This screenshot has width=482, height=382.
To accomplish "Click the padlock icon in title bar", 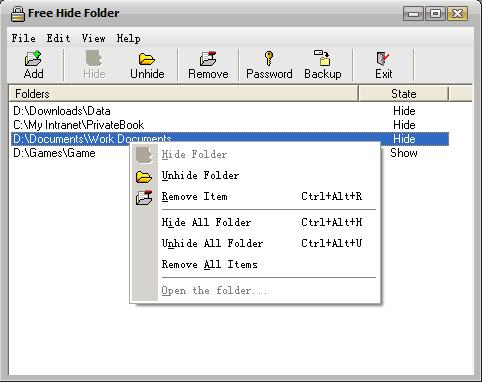I will tap(17, 14).
